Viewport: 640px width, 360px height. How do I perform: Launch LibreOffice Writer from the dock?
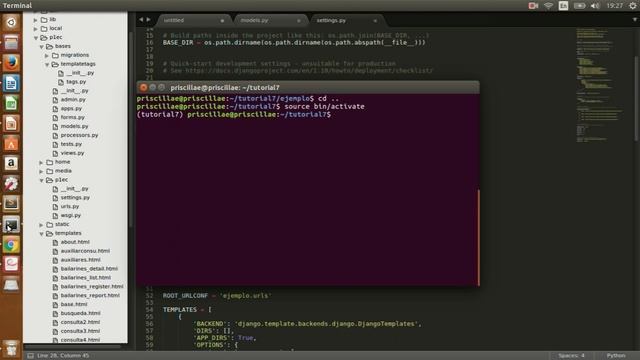coord(11,83)
